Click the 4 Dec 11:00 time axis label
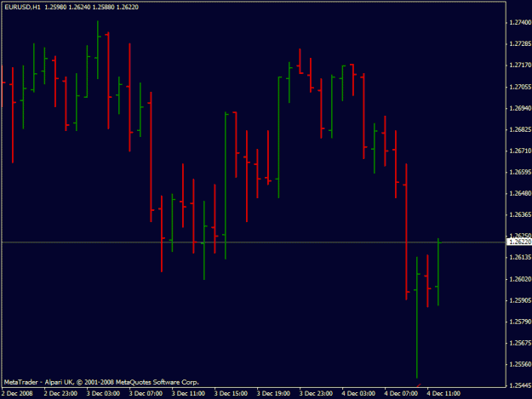Screen dimensions: 532x399 (x=443, y=393)
